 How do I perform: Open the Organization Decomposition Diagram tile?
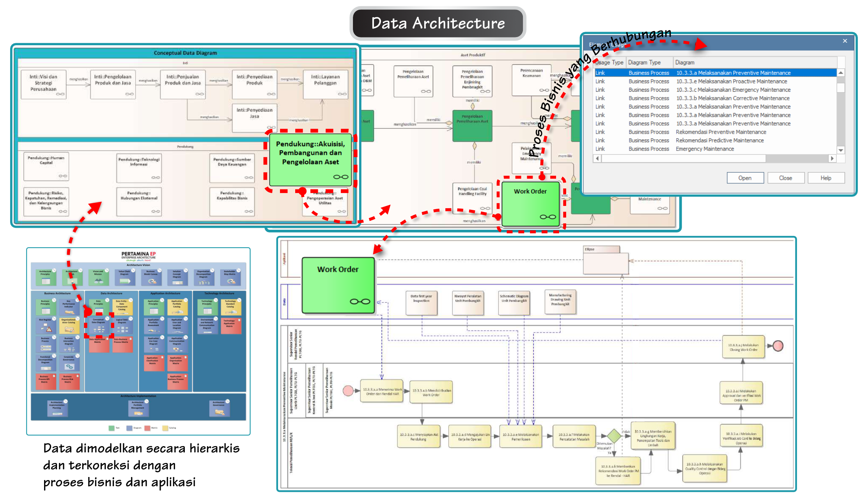tap(204, 277)
